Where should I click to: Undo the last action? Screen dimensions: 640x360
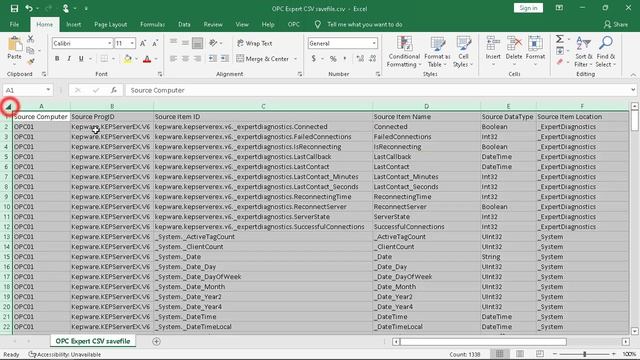click(x=29, y=9)
